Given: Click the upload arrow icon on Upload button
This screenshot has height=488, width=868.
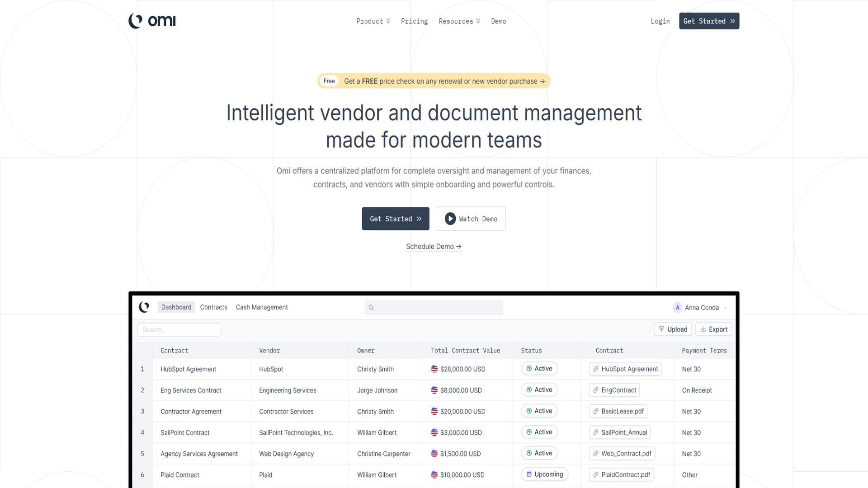Looking at the screenshot, I should [661, 329].
